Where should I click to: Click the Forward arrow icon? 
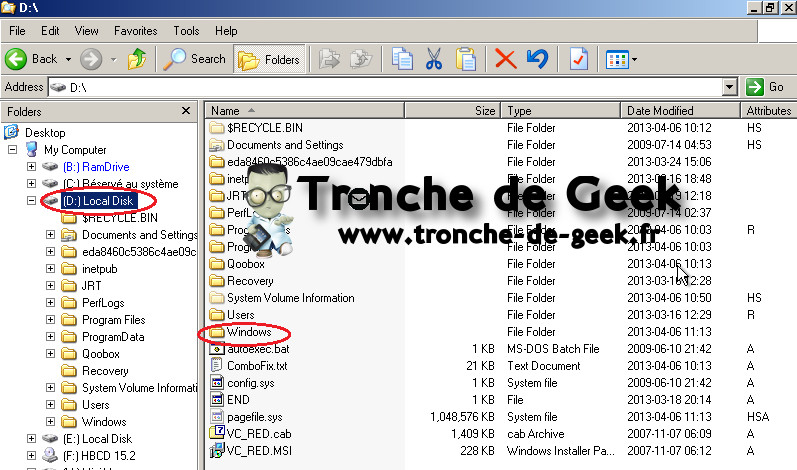tap(91, 59)
